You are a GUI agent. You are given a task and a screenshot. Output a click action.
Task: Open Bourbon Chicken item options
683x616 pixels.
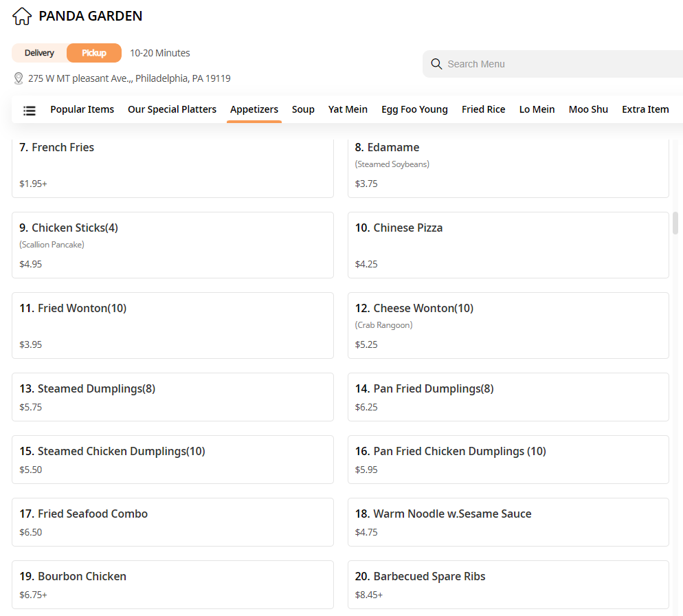point(172,584)
